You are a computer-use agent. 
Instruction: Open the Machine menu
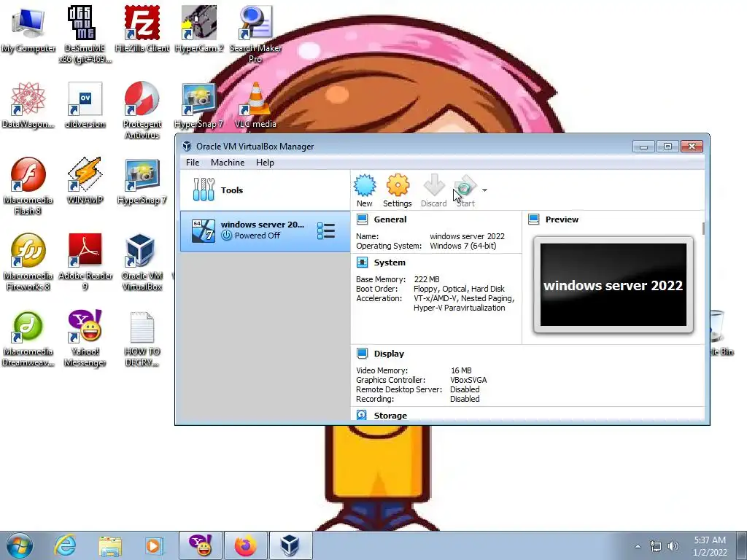(228, 163)
